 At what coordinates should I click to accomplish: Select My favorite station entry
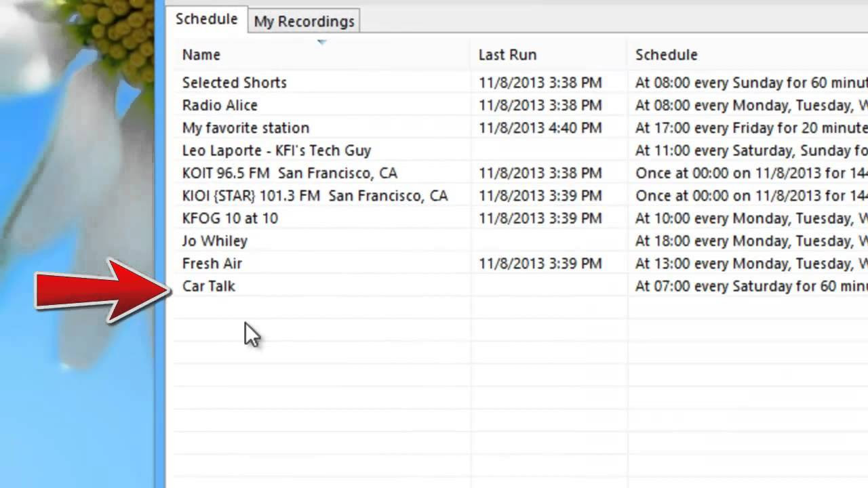pos(245,128)
